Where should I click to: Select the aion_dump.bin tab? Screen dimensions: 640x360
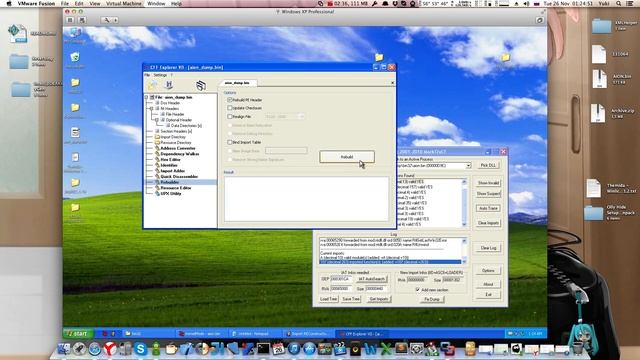click(x=237, y=83)
